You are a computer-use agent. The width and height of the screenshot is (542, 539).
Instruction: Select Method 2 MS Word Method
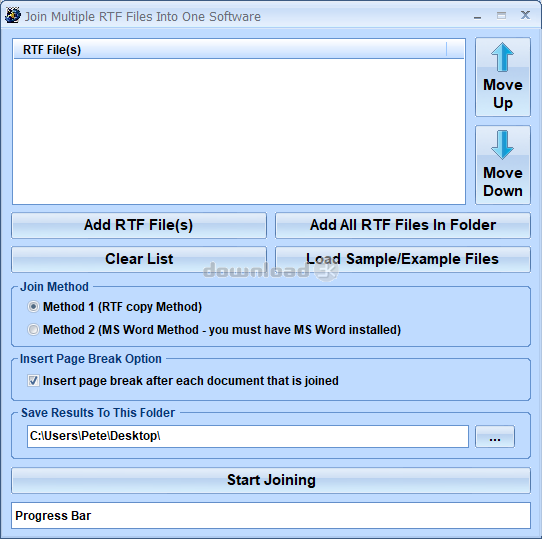click(33, 329)
